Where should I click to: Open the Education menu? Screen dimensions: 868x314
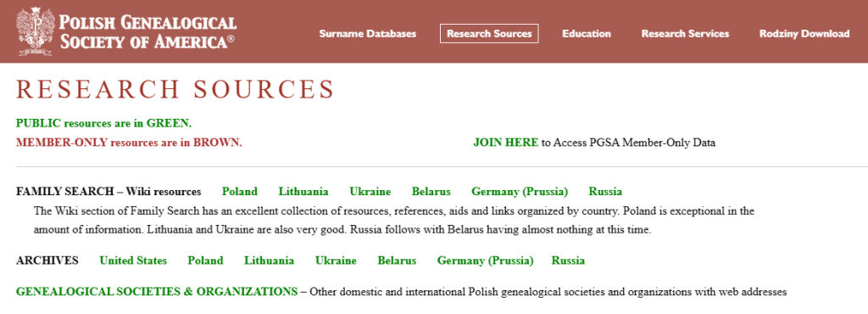click(587, 34)
